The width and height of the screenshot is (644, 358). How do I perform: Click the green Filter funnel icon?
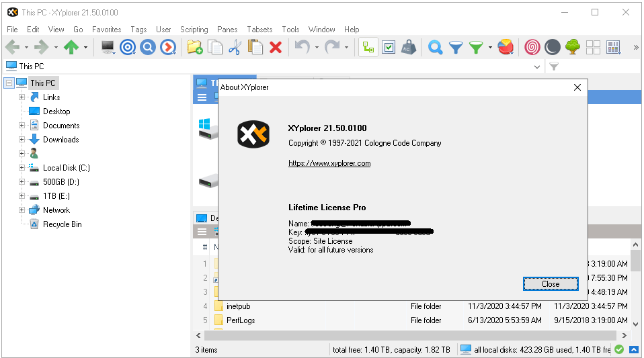pos(476,48)
